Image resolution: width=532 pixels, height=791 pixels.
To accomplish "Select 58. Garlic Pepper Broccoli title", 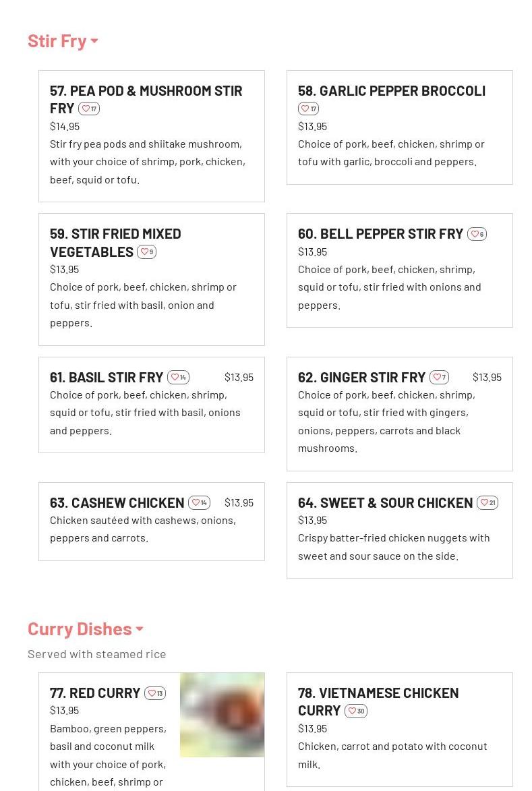I will [x=391, y=90].
